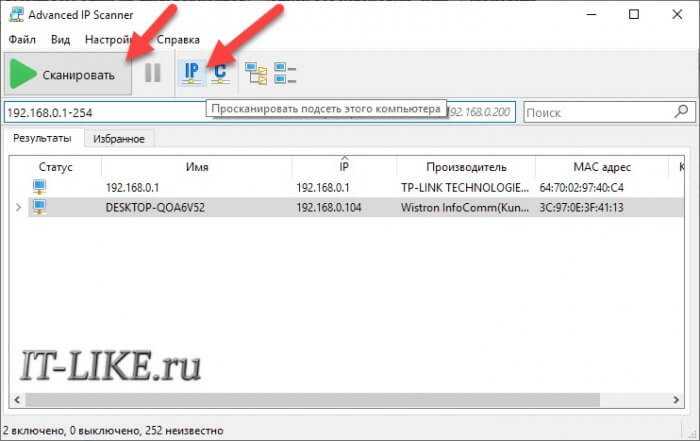Expand the DESKTOP-QOA6V52 row

coord(18,208)
